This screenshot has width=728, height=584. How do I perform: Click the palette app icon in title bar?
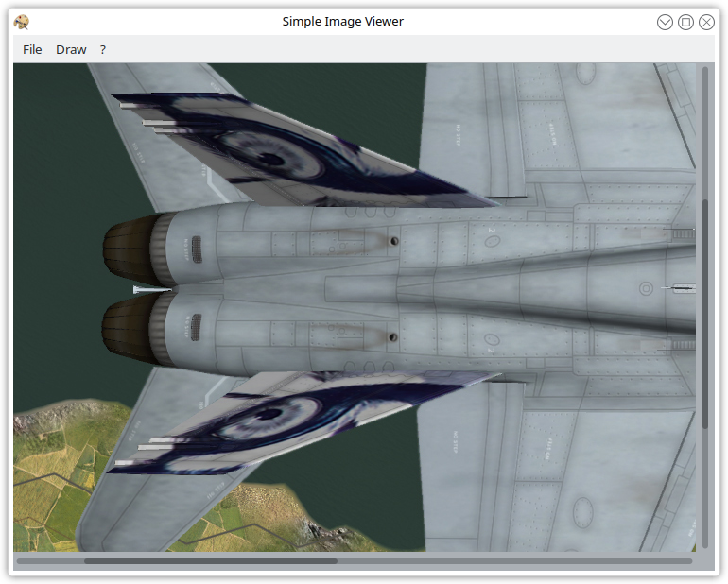(x=22, y=22)
